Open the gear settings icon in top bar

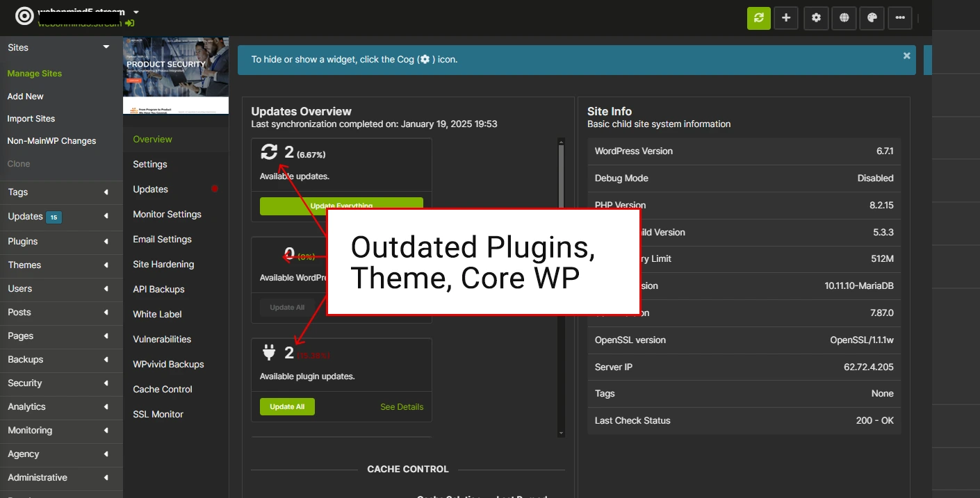(x=816, y=18)
